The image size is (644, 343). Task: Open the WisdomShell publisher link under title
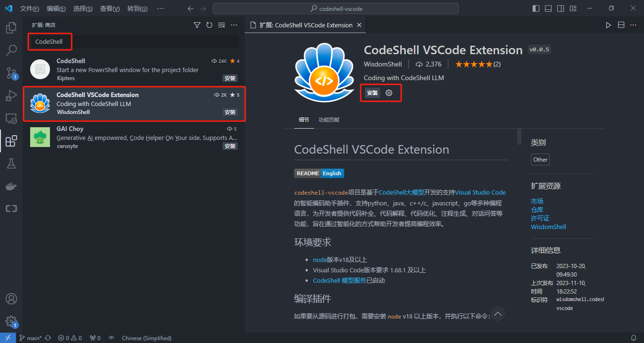pyautogui.click(x=383, y=64)
